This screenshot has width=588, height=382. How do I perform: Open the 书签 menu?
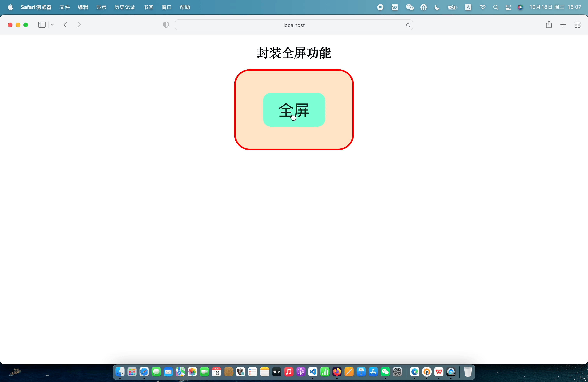[x=148, y=7]
